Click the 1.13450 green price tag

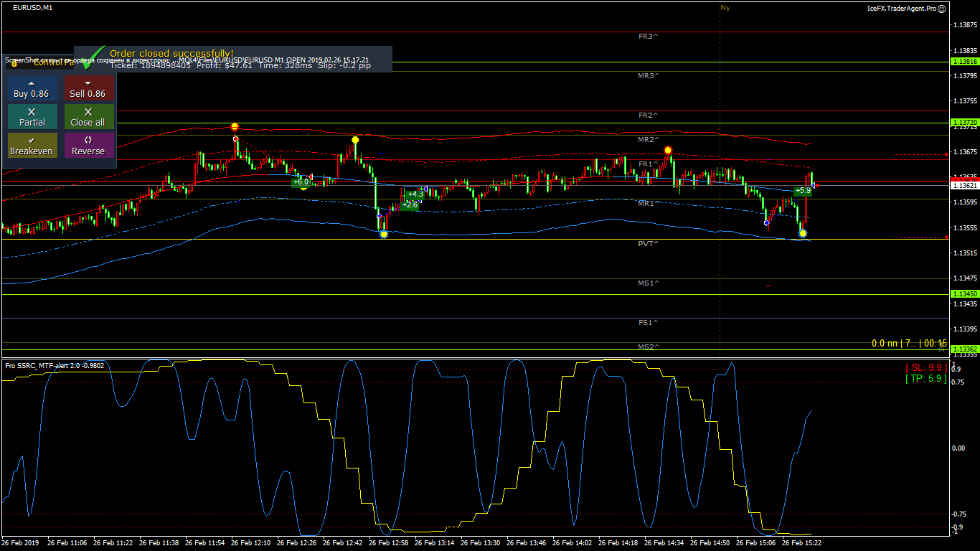pyautogui.click(x=965, y=294)
